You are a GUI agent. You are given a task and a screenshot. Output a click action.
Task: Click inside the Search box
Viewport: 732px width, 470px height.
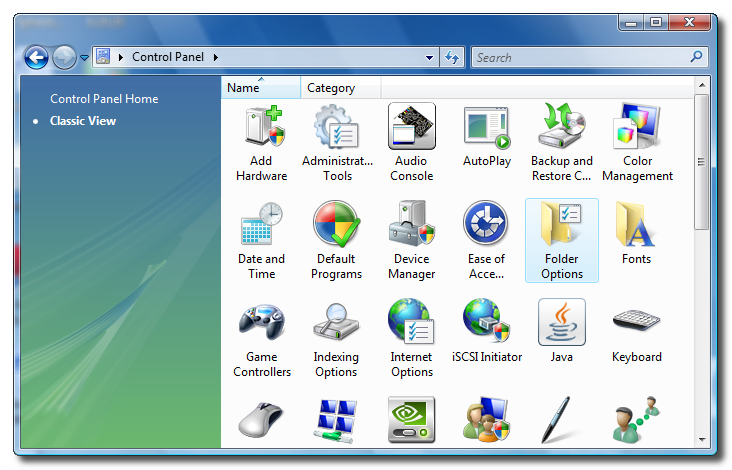(580, 58)
